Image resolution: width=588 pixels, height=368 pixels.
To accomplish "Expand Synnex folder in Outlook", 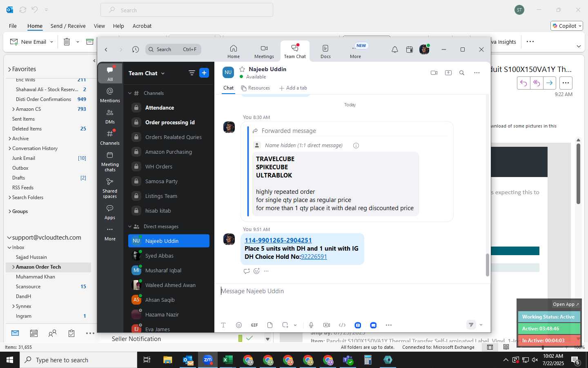I will pyautogui.click(x=13, y=306).
